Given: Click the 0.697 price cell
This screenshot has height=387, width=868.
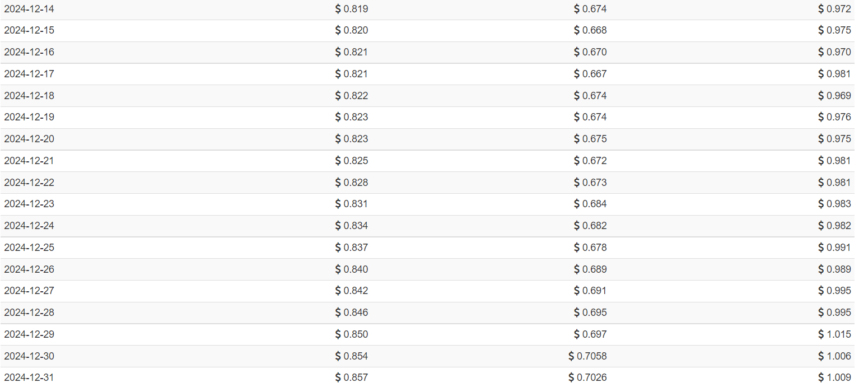Looking at the screenshot, I should (x=595, y=334).
